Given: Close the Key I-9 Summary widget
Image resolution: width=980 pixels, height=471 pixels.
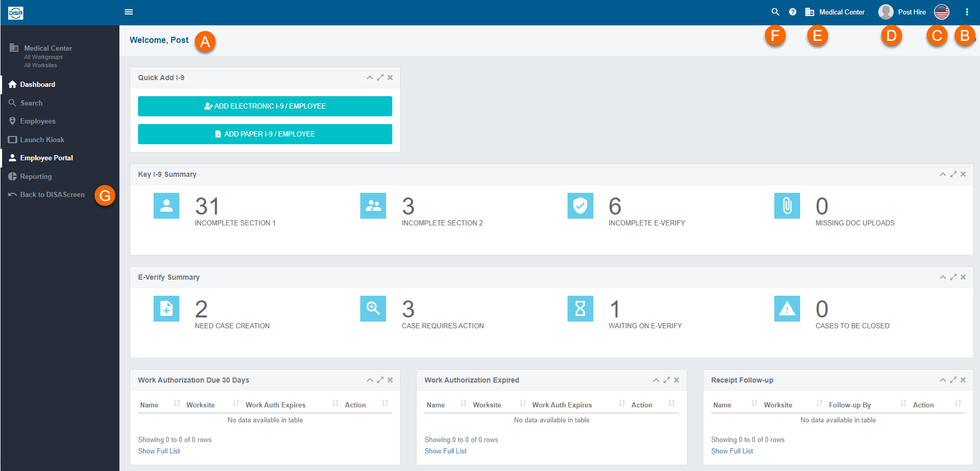Looking at the screenshot, I should pos(963,174).
